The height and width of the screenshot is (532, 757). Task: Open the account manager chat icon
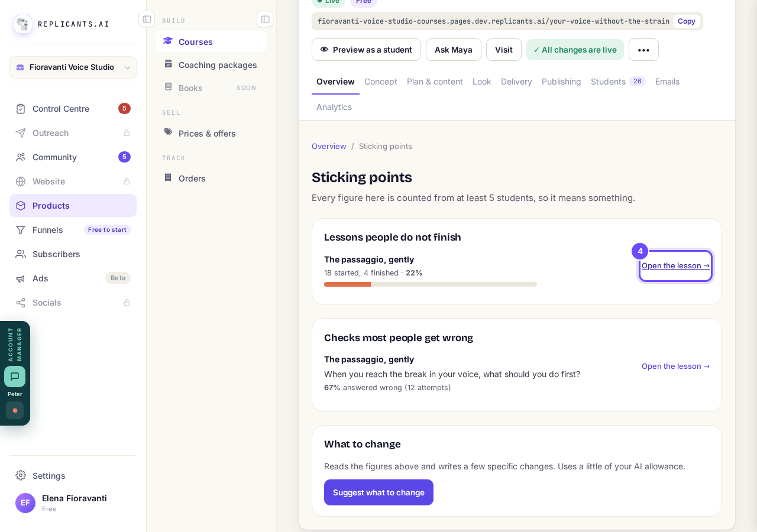pyautogui.click(x=15, y=377)
